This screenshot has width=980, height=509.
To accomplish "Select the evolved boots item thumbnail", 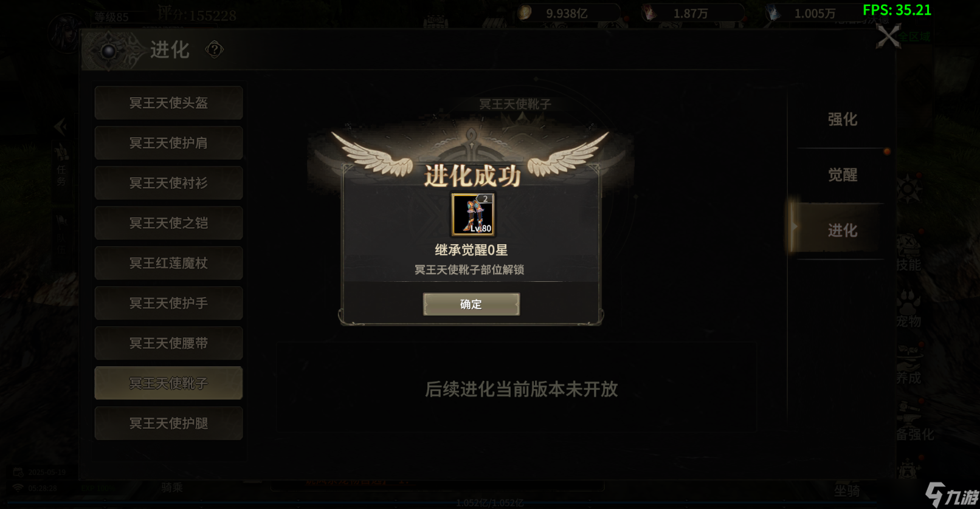I will tap(473, 214).
